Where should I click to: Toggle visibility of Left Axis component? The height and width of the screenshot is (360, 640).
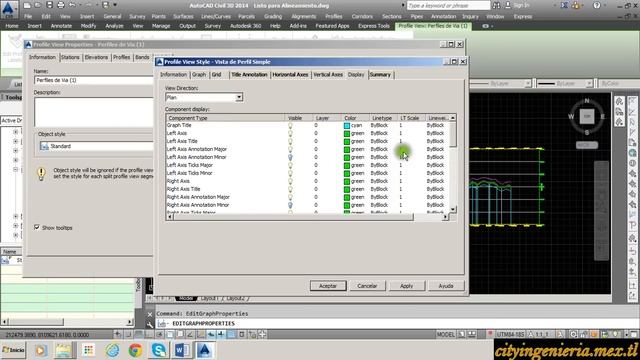(x=290, y=133)
